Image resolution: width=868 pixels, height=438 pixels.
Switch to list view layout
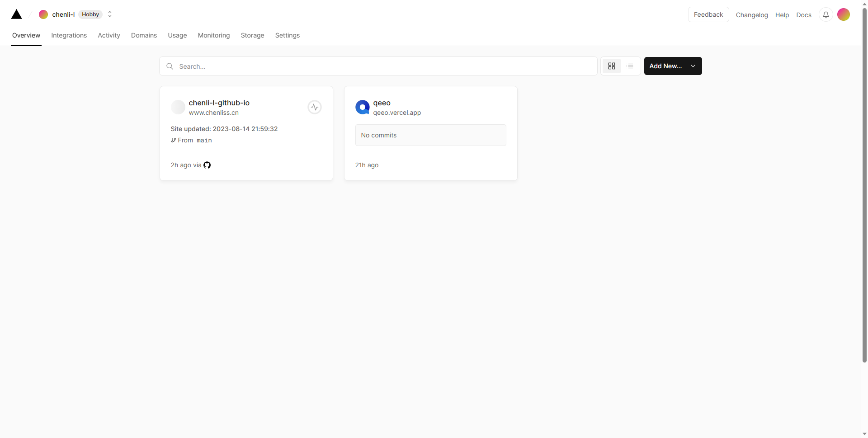(630, 66)
